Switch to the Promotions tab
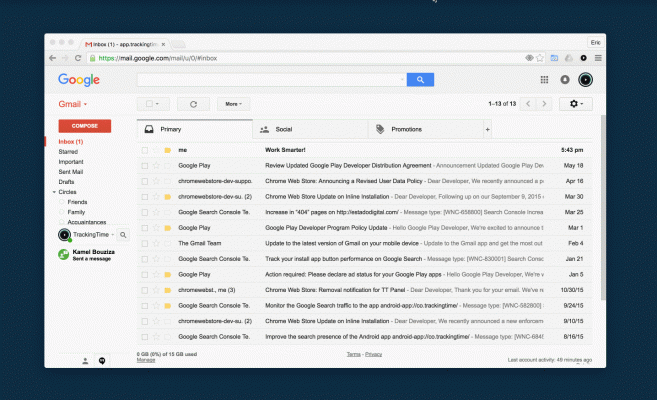The width and height of the screenshot is (657, 400). pyautogui.click(x=426, y=129)
